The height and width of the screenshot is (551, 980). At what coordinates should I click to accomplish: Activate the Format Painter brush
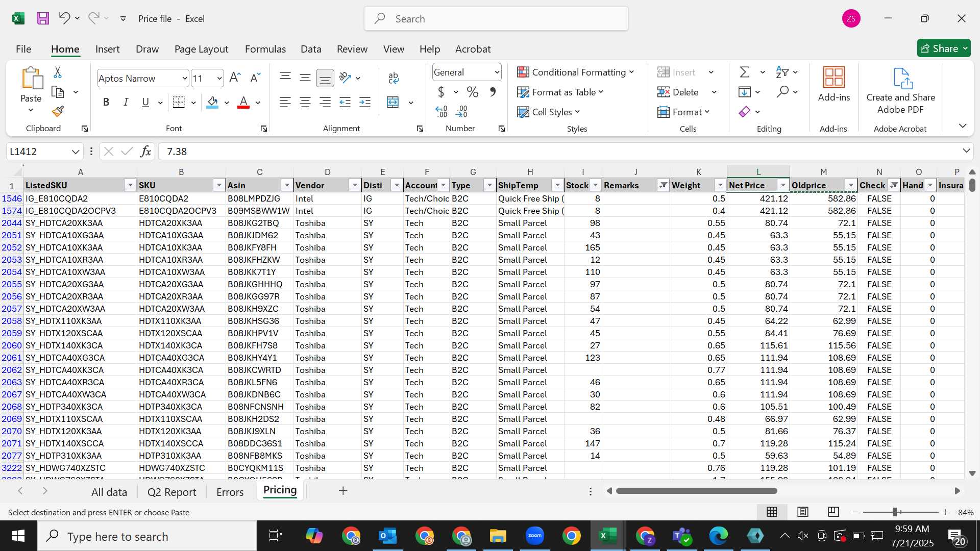click(58, 111)
